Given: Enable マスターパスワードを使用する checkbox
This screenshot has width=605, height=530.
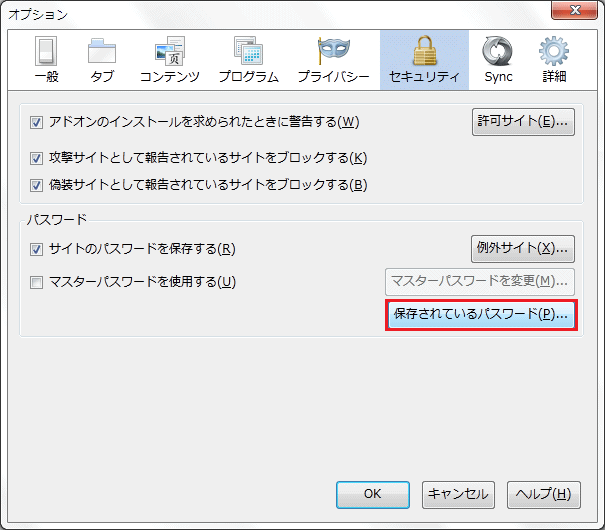Looking at the screenshot, I should pyautogui.click(x=37, y=282).
